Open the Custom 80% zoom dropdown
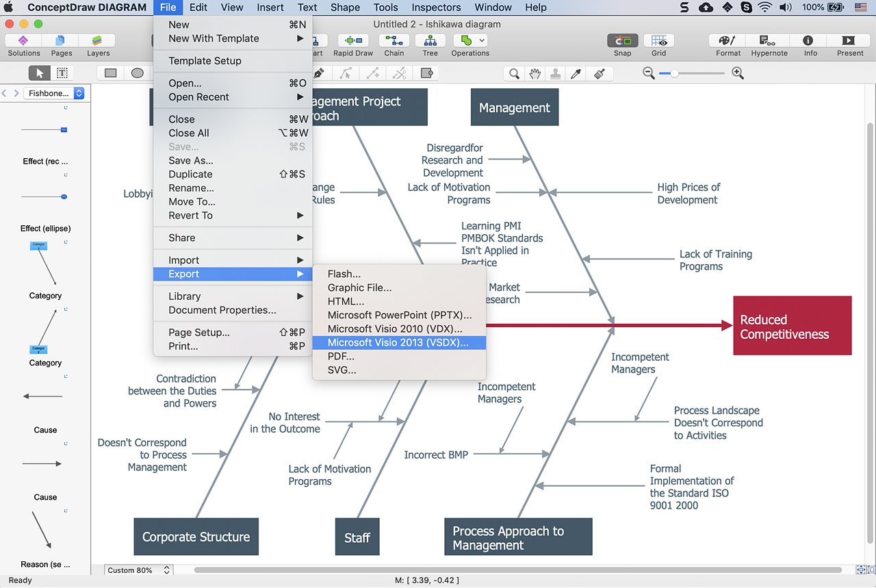The width and height of the screenshot is (876, 588). 139,570
